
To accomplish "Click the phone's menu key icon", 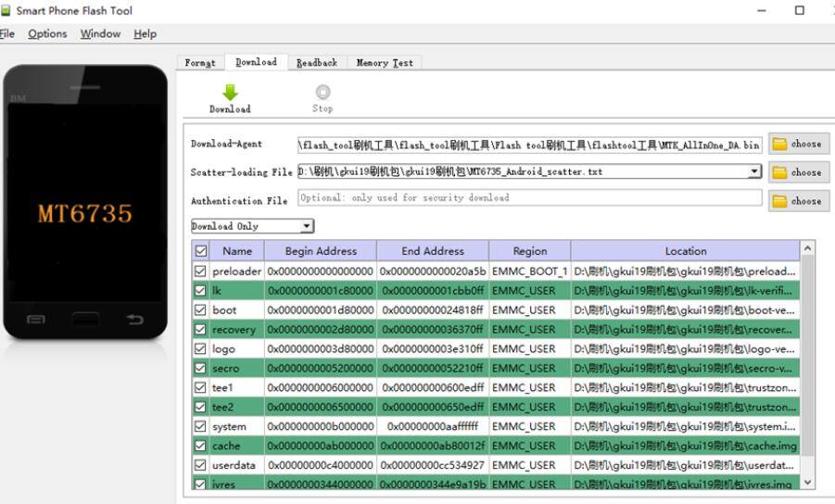I will point(35,320).
